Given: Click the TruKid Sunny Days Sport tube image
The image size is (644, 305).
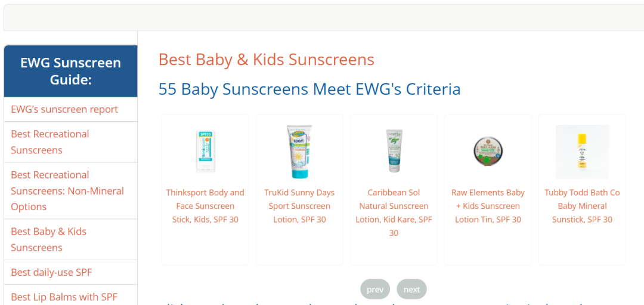Looking at the screenshot, I should 299,152.
